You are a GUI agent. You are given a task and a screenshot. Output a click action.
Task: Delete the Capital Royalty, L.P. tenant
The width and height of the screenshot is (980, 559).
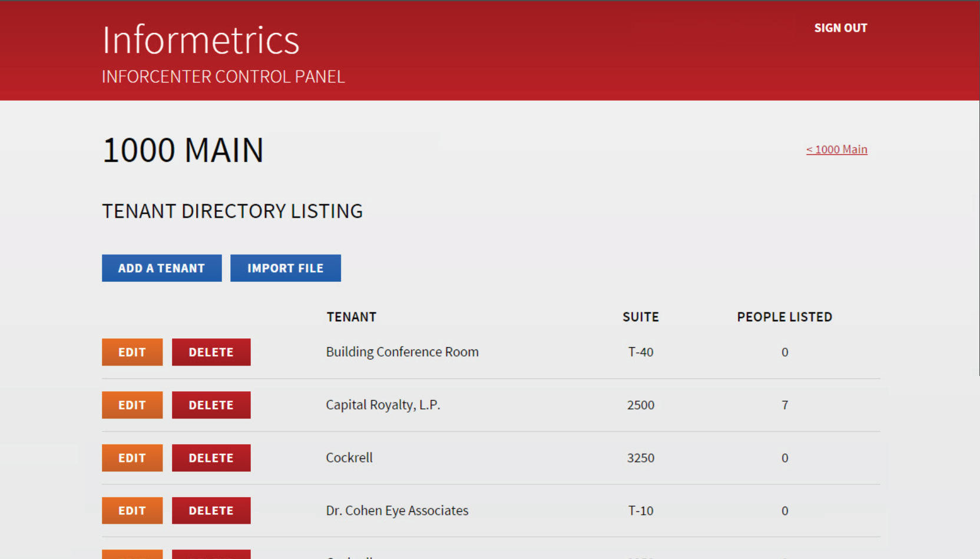211,405
